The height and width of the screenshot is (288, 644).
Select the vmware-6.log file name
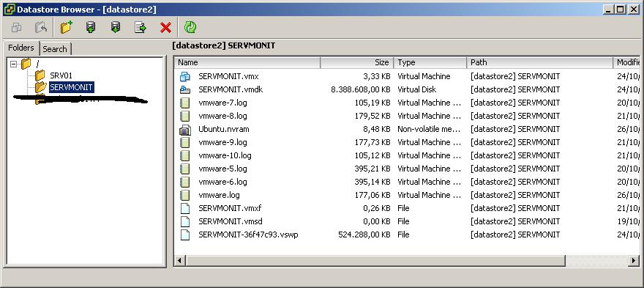[222, 182]
